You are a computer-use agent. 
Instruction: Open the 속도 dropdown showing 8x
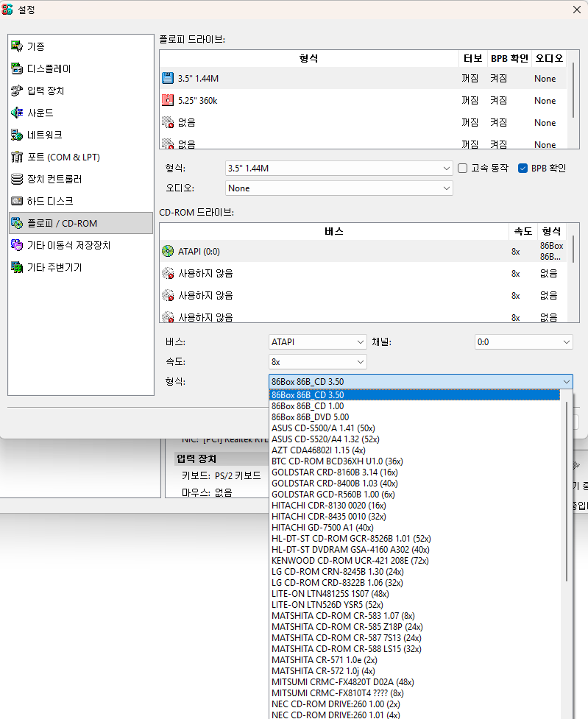point(317,362)
